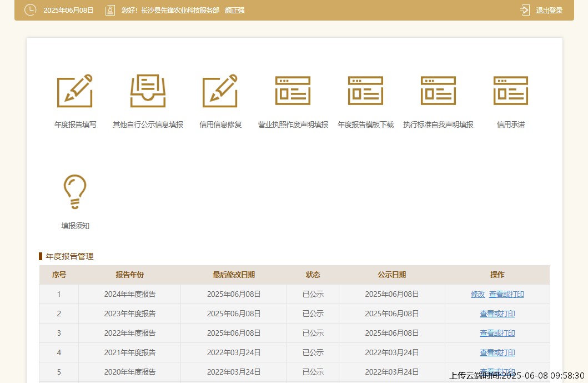Click the 已公示 status in row 1

(x=313, y=294)
